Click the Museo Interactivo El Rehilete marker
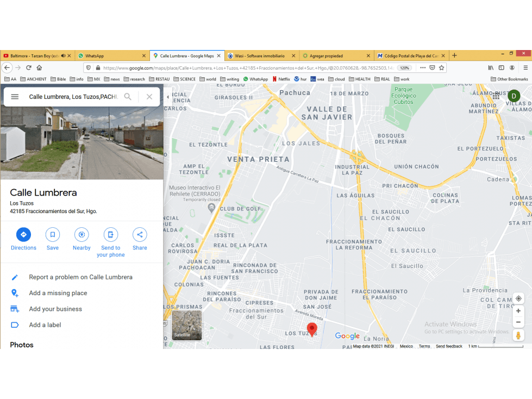 pyautogui.click(x=211, y=208)
